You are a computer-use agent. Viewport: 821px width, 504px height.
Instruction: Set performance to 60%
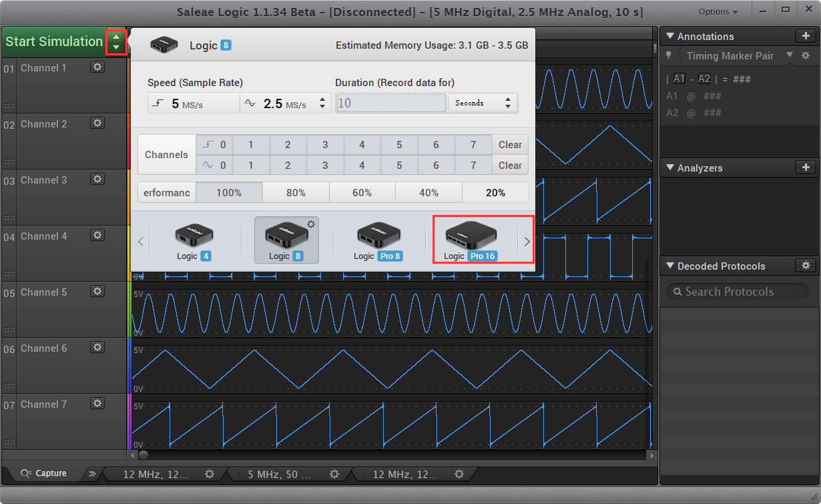click(x=362, y=192)
